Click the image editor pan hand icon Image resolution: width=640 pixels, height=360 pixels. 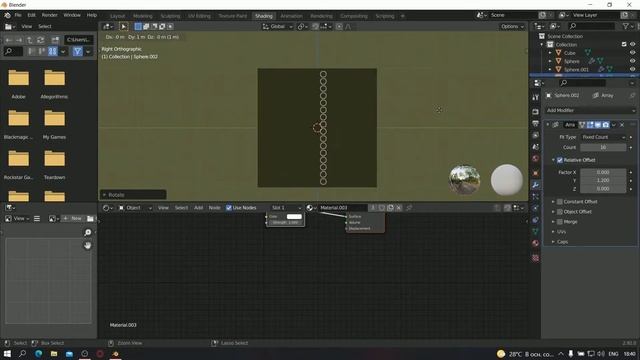tap(87, 245)
